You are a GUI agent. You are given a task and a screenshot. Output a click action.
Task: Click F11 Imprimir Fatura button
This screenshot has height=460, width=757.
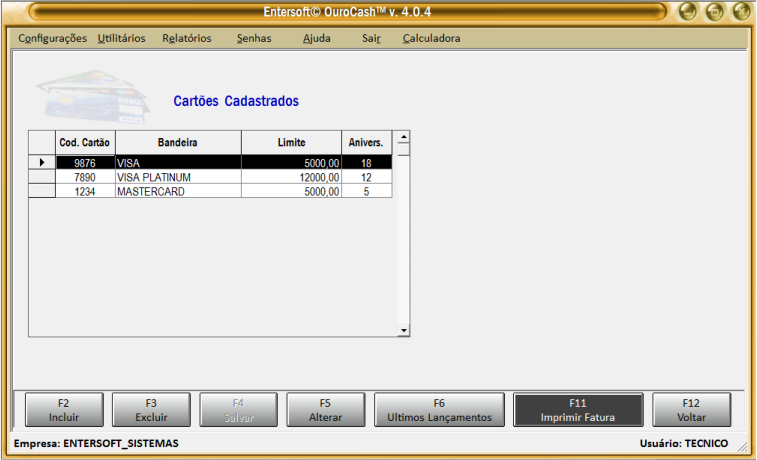[x=577, y=410]
